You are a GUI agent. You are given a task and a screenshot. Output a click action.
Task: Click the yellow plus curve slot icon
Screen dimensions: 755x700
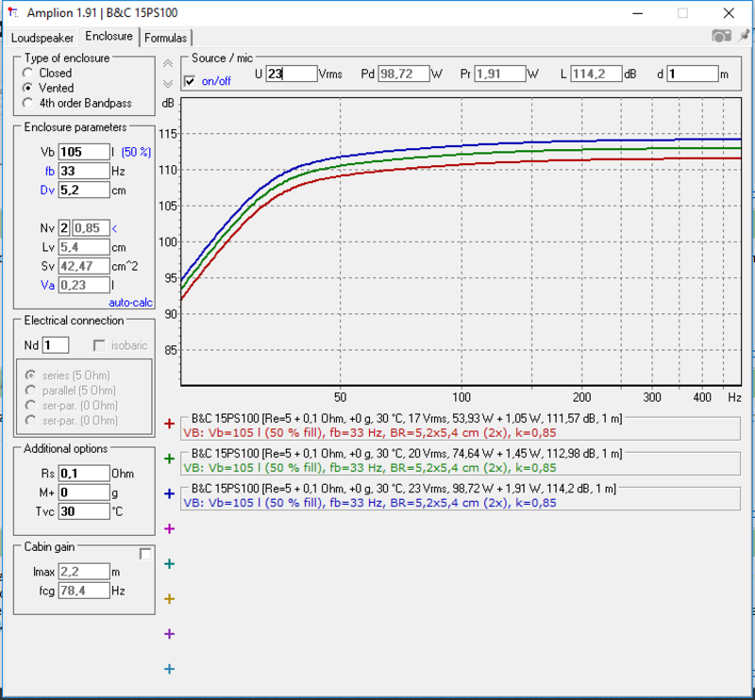[x=169, y=599]
